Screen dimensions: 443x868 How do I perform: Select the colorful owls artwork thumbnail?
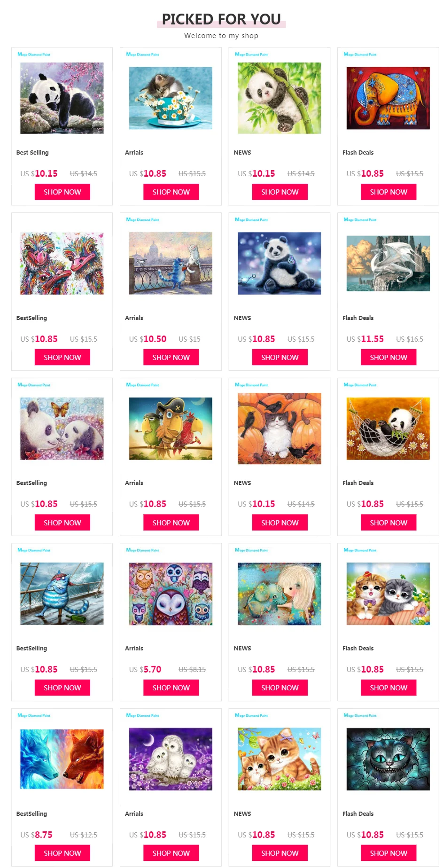[x=171, y=594]
